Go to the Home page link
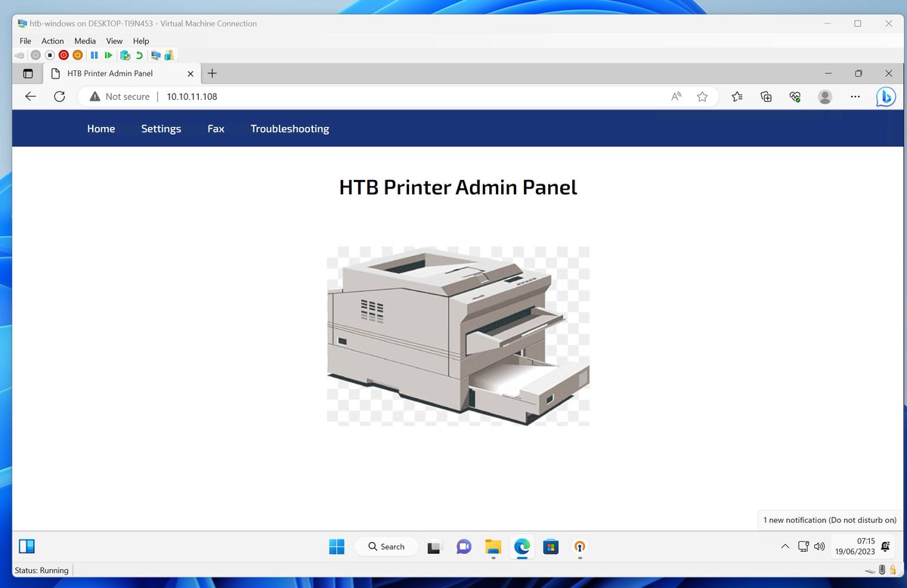Image resolution: width=907 pixels, height=588 pixels. pos(101,128)
